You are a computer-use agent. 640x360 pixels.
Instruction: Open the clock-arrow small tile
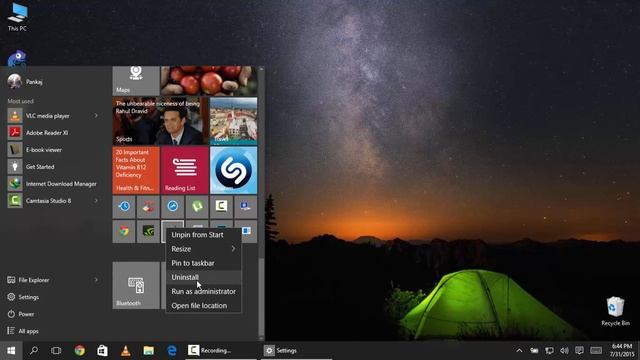pos(124,207)
